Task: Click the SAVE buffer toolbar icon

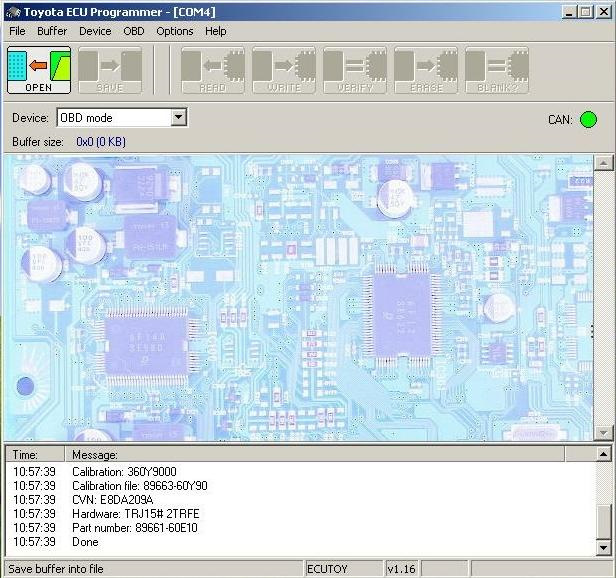Action: 110,70
